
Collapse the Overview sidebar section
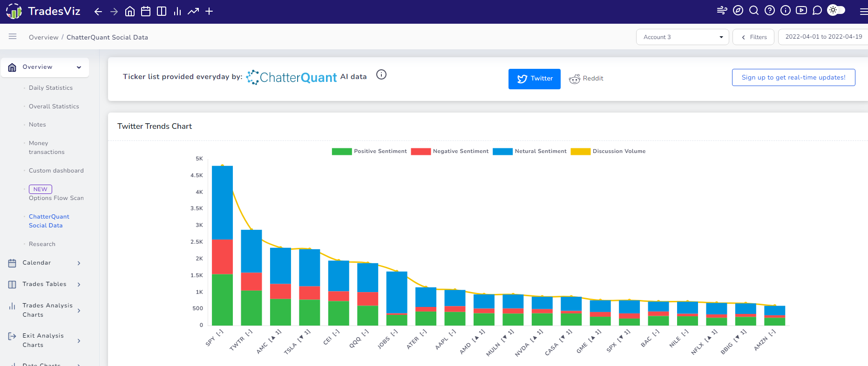(45, 67)
